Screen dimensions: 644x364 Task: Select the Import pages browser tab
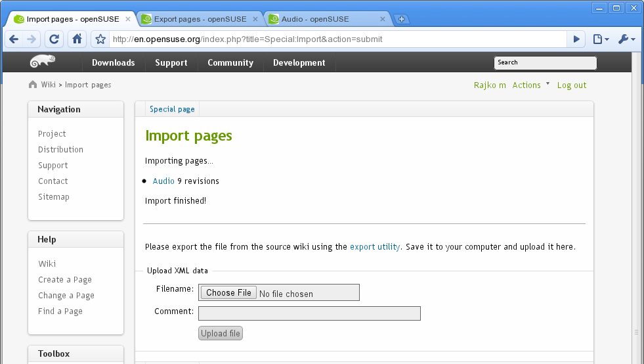click(x=72, y=19)
